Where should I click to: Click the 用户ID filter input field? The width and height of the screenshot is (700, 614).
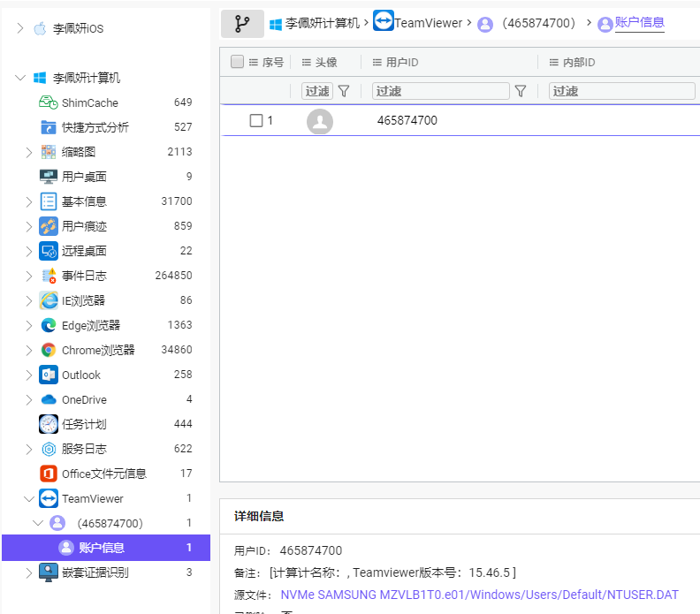tap(441, 91)
